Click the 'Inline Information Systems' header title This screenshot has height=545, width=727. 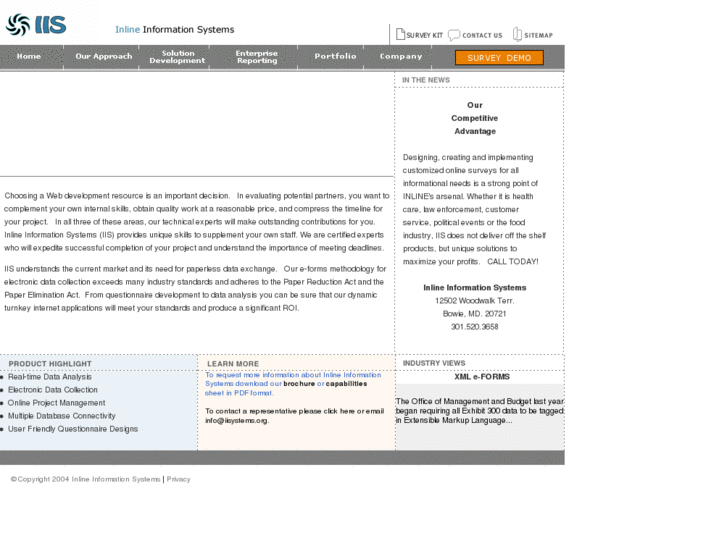175,30
